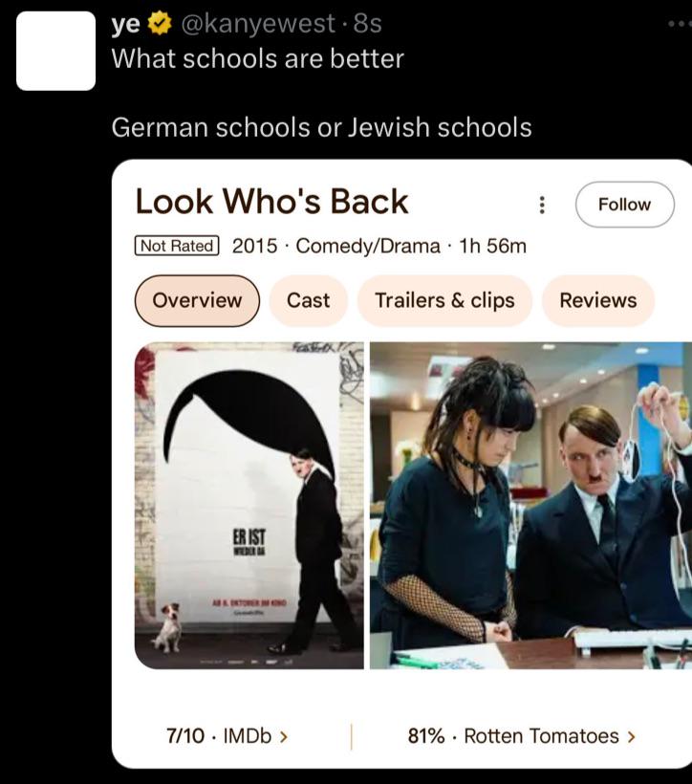Click the ye display name
The image size is (692, 784).
126,24
